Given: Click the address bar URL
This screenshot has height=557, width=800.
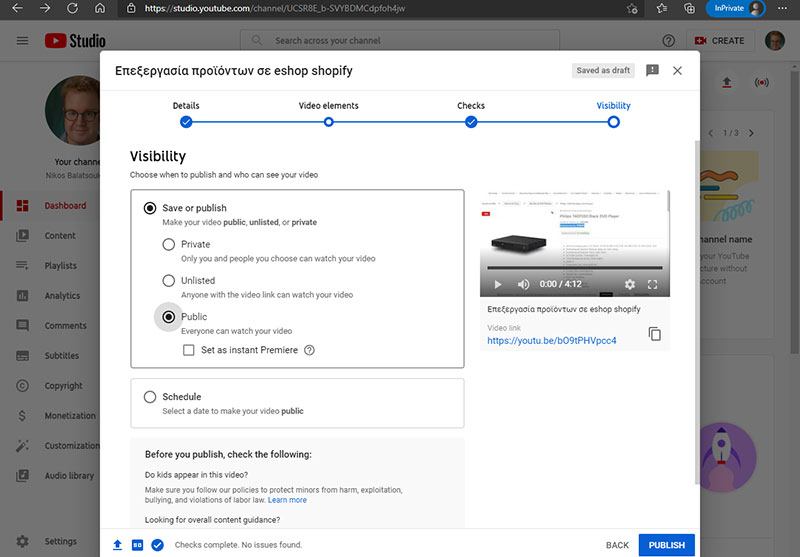Looking at the screenshot, I should click(274, 8).
